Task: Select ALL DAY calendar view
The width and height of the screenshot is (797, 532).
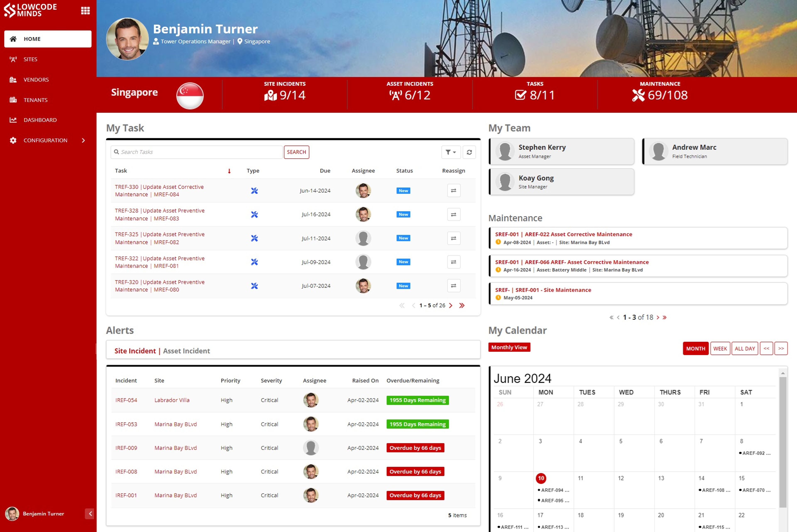Action: [x=745, y=349]
